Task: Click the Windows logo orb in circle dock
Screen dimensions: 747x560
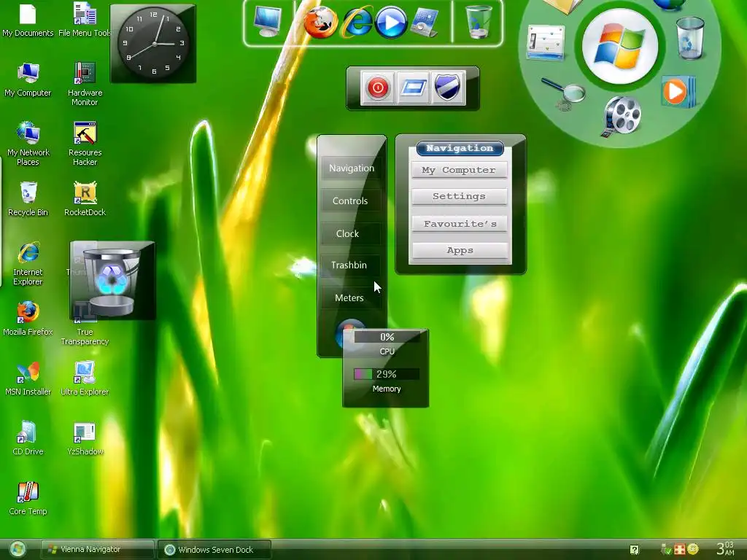Action: 620,46
